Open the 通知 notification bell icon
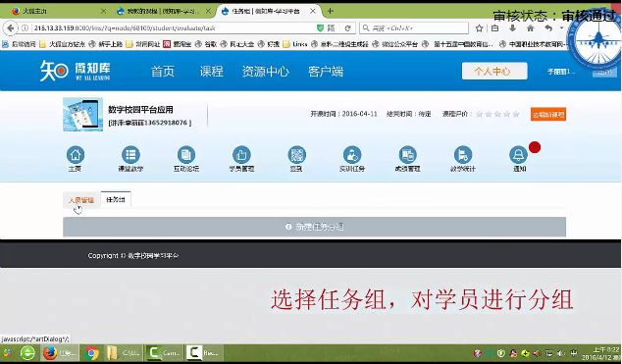The height and width of the screenshot is (364, 622). coord(518,155)
